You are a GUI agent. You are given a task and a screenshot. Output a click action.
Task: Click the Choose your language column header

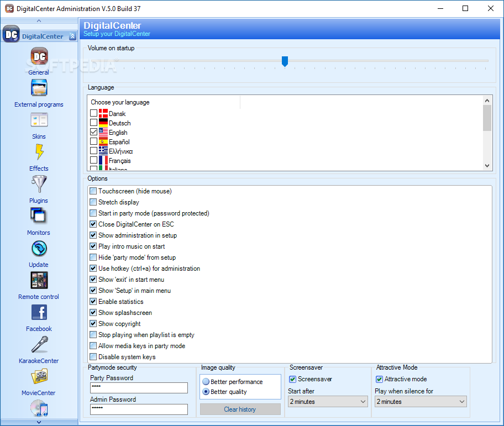pyautogui.click(x=164, y=102)
